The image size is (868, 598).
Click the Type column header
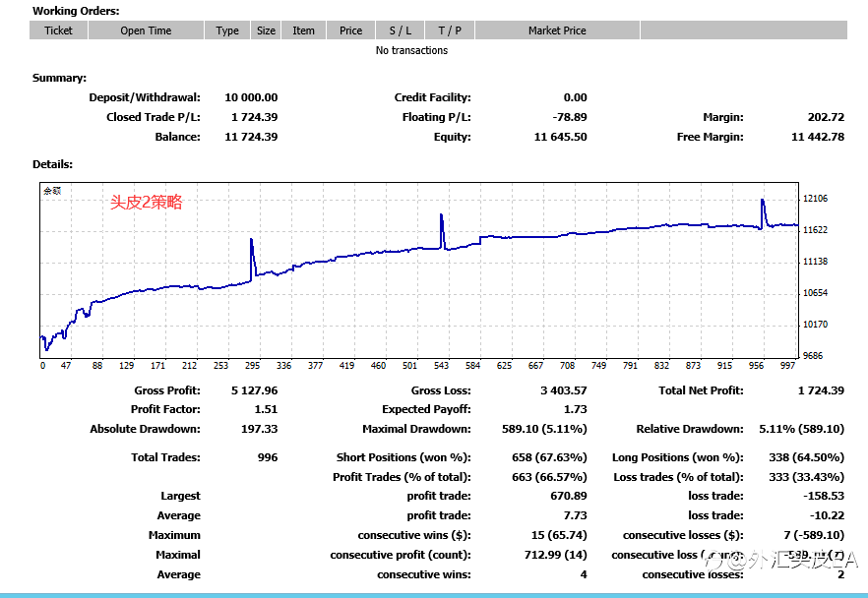227,30
